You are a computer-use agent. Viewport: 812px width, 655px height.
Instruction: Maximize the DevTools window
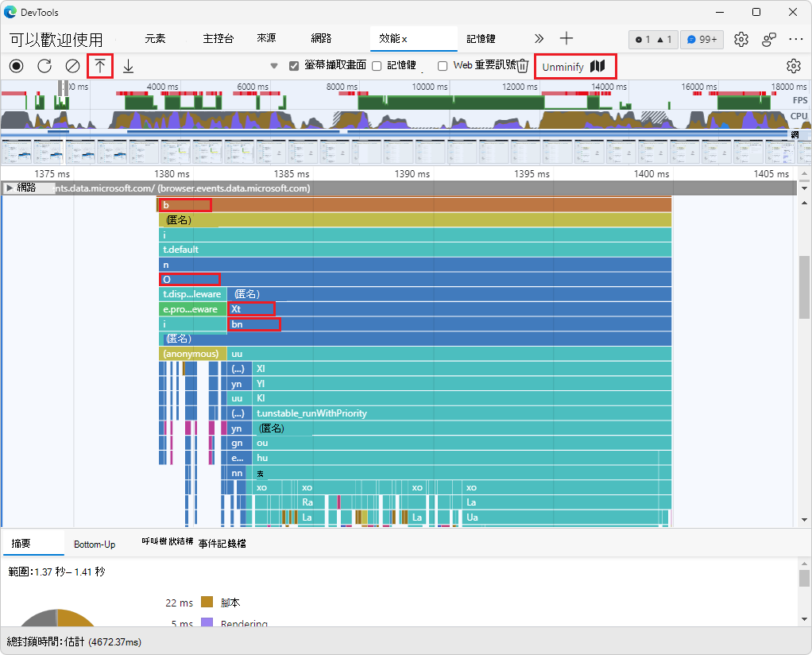[756, 12]
